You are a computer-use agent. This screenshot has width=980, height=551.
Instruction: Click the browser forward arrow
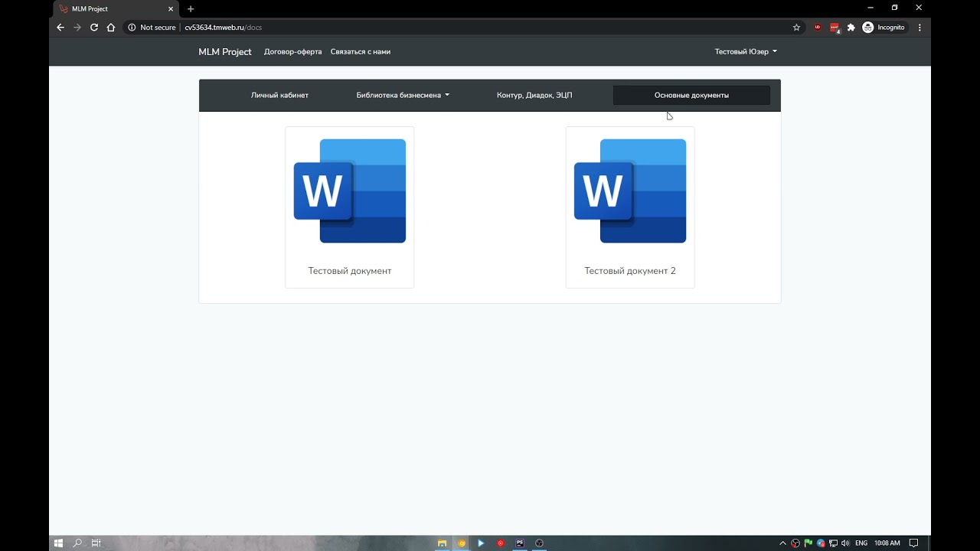point(77,28)
